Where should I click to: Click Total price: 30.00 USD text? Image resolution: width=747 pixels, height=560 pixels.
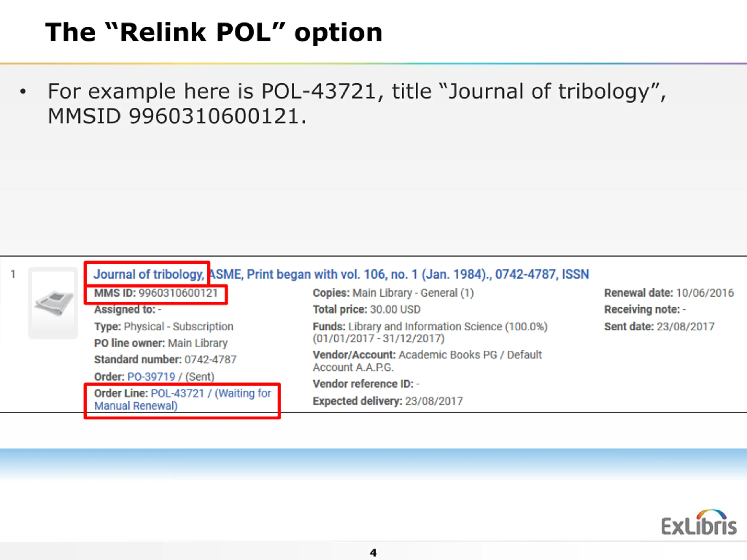[366, 309]
